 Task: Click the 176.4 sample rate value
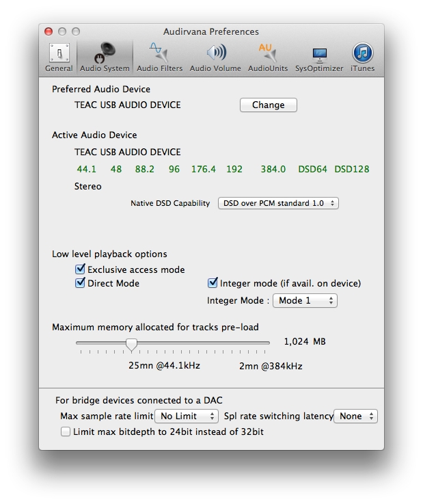[x=204, y=169]
